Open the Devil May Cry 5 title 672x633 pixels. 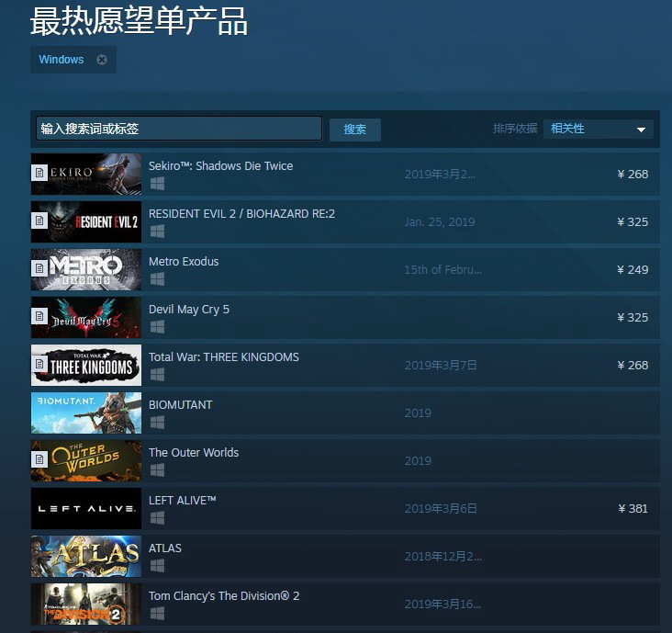(x=189, y=310)
